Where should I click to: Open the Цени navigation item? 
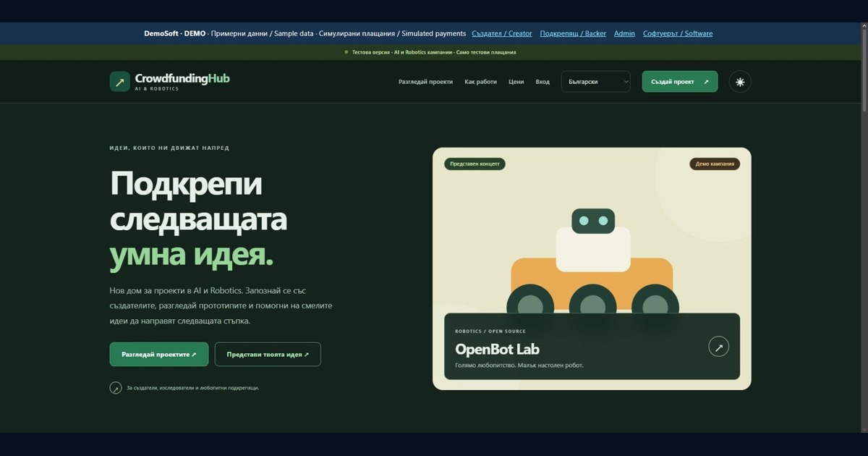point(516,82)
